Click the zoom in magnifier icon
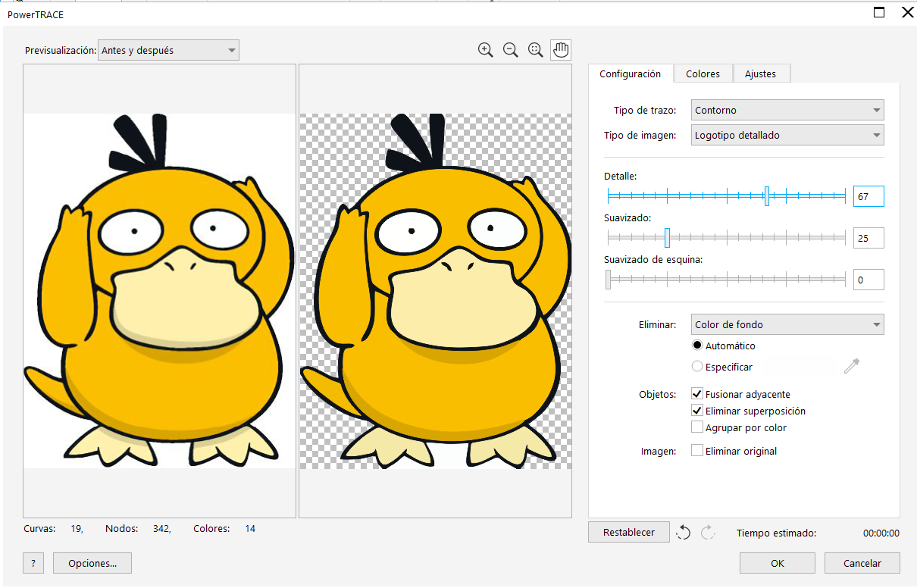Viewport: 917px width, 588px height. (x=486, y=50)
